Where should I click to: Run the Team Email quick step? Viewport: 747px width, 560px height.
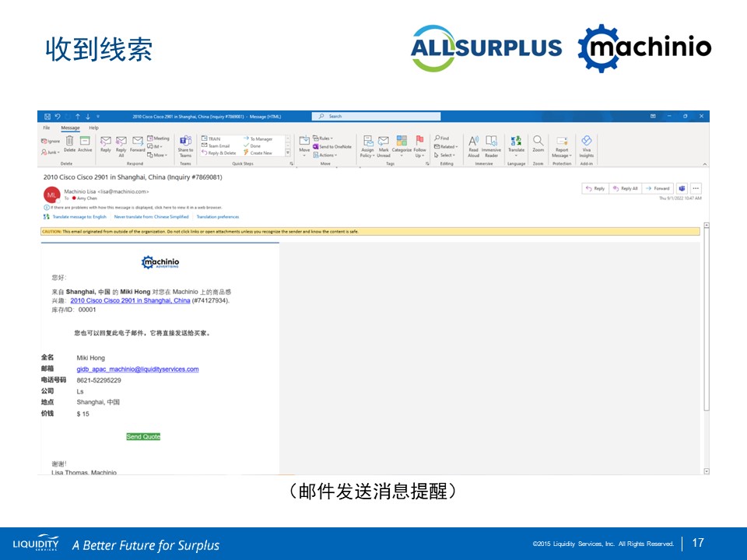pyautogui.click(x=216, y=145)
